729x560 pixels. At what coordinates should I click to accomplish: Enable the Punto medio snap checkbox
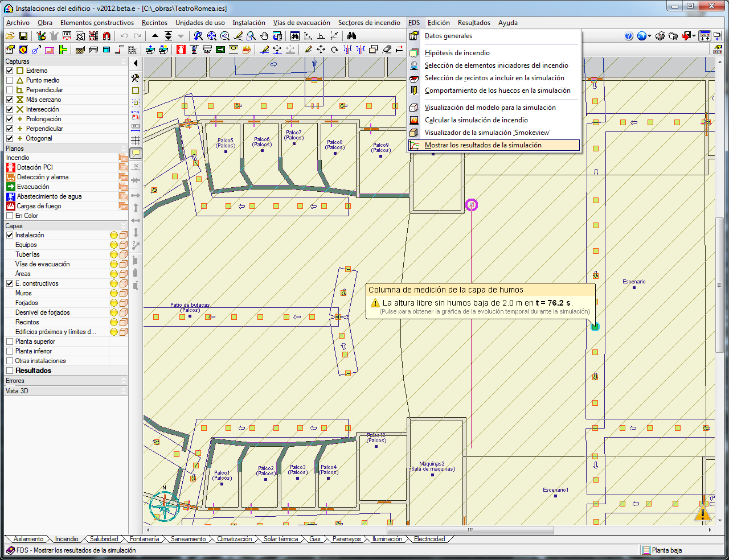(10, 80)
